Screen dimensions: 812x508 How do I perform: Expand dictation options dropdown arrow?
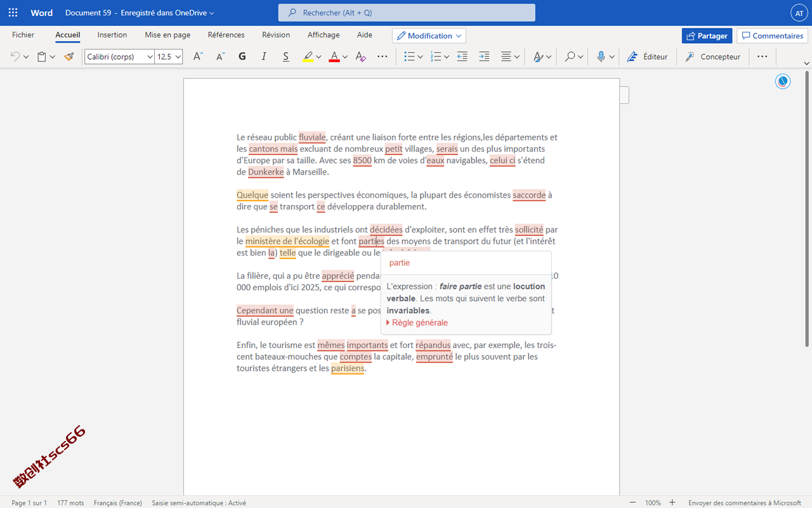tap(612, 57)
